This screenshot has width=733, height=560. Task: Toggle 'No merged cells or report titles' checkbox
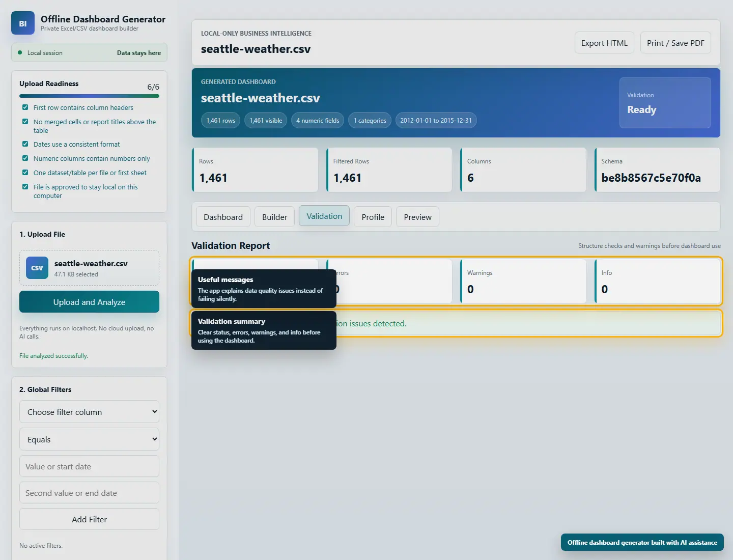point(25,122)
